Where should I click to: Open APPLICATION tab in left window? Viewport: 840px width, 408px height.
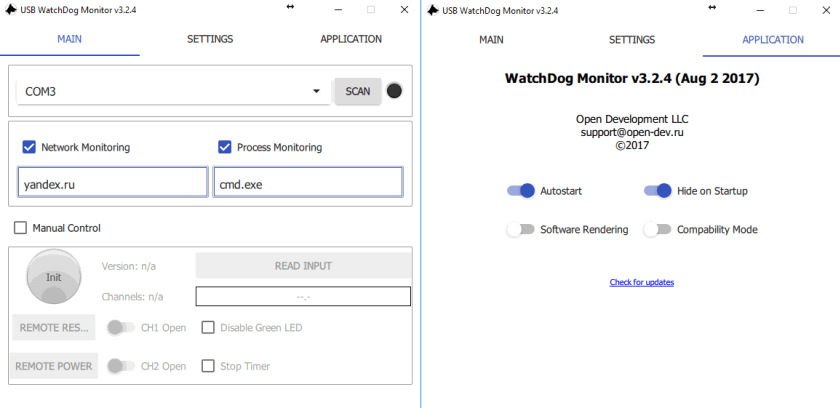coord(350,40)
